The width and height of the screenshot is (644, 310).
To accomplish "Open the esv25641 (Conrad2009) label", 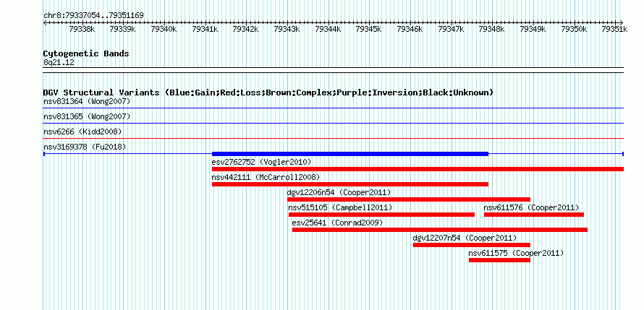I will tap(337, 223).
